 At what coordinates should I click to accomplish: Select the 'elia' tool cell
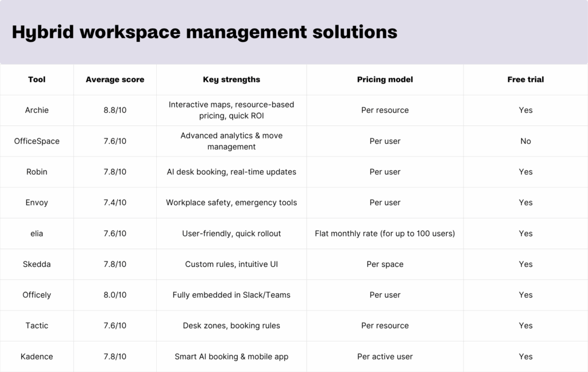click(37, 233)
